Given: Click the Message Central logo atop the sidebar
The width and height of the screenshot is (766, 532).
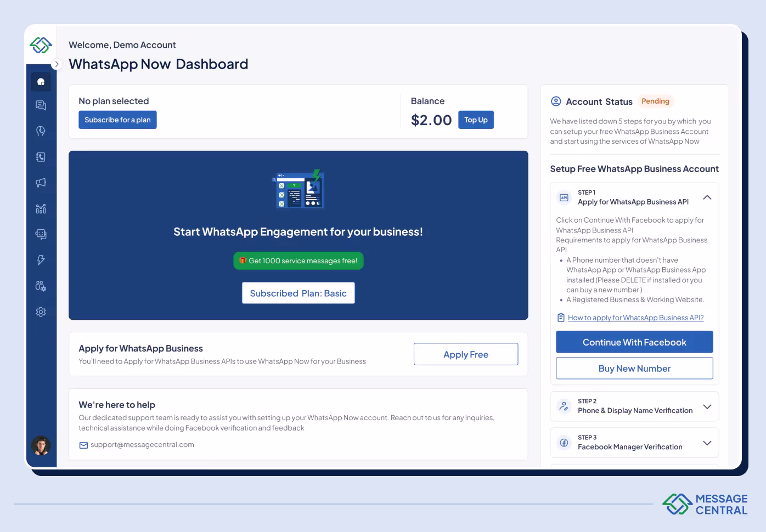Looking at the screenshot, I should pos(41,44).
